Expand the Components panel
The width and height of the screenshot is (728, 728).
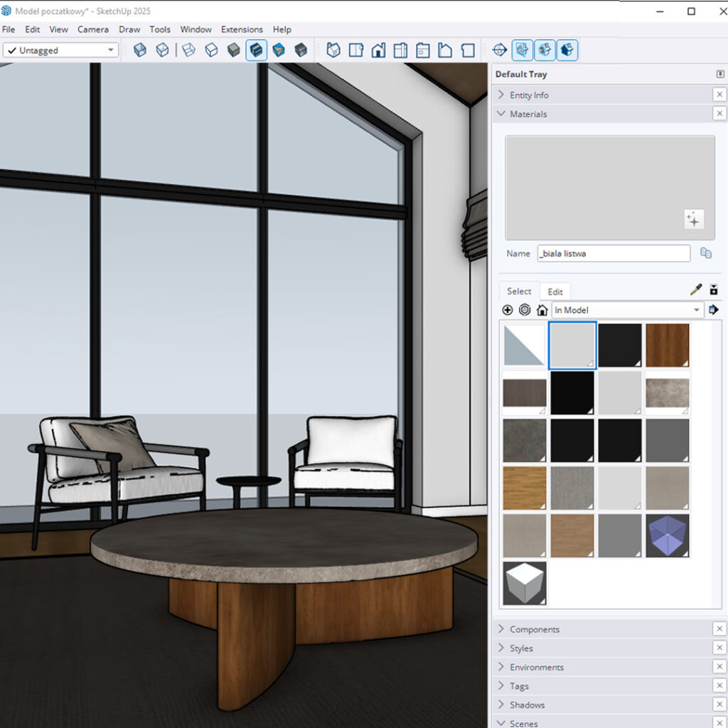click(535, 629)
